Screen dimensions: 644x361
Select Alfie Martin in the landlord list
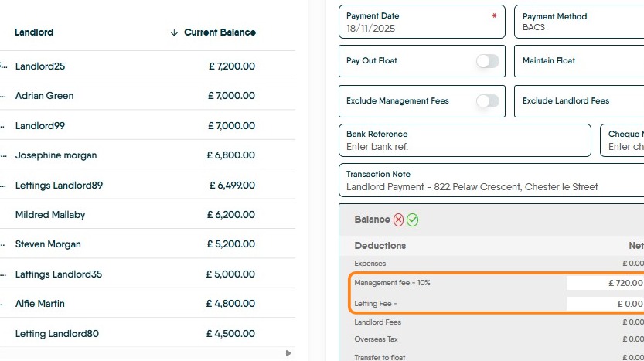[x=40, y=304]
